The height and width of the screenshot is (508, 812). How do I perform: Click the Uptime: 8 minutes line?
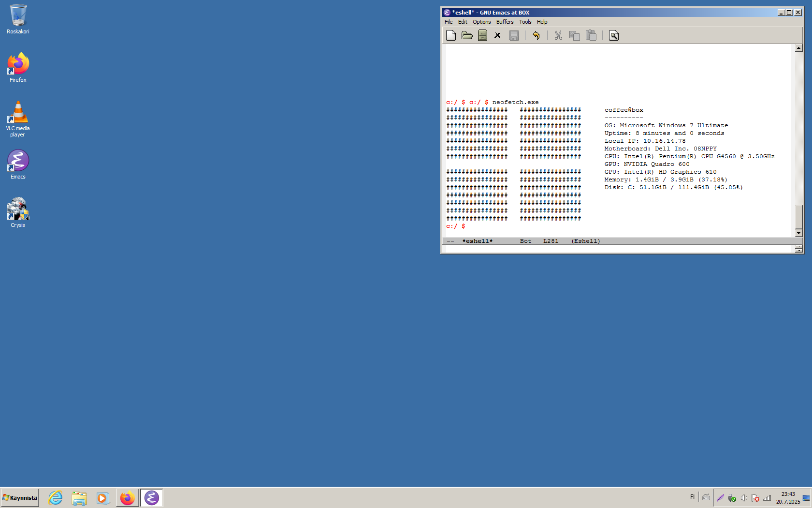[x=664, y=133]
